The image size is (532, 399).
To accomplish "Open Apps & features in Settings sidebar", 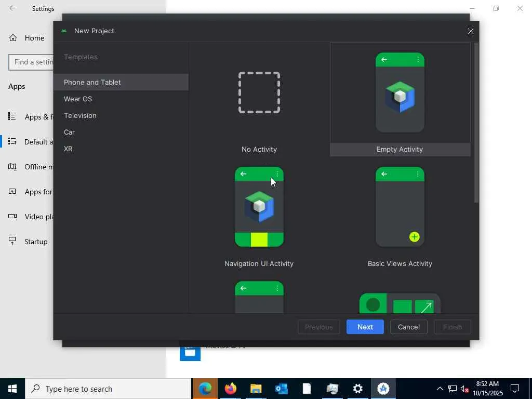I will (x=31, y=117).
